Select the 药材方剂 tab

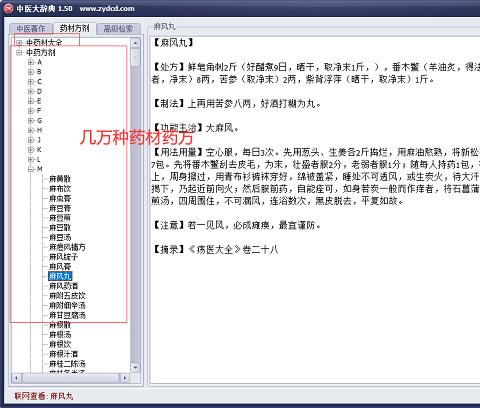(75, 28)
